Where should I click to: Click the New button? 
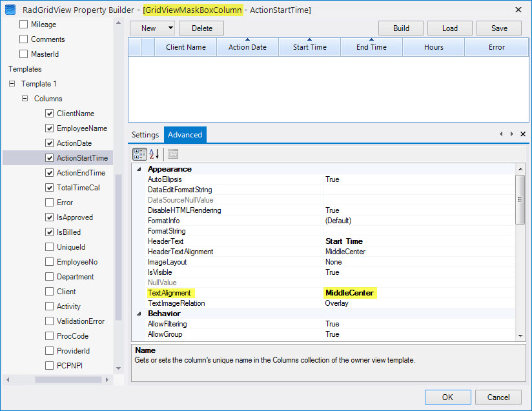[x=148, y=28]
